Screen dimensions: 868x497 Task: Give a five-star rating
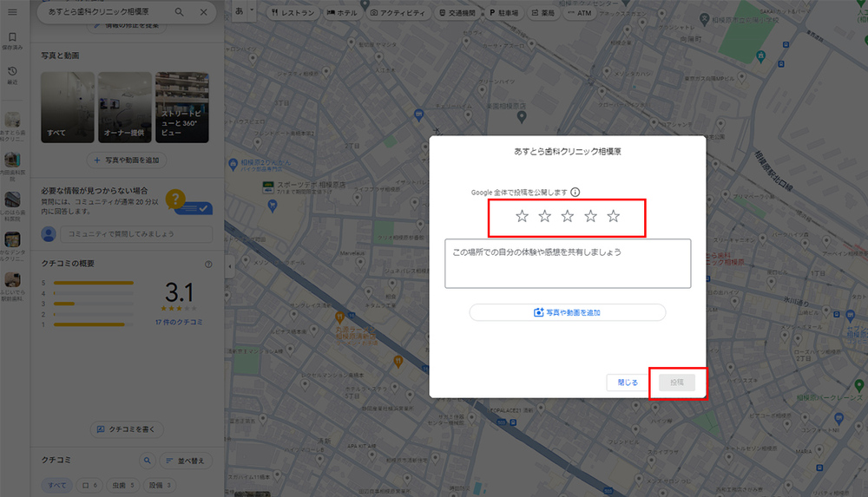tap(614, 217)
